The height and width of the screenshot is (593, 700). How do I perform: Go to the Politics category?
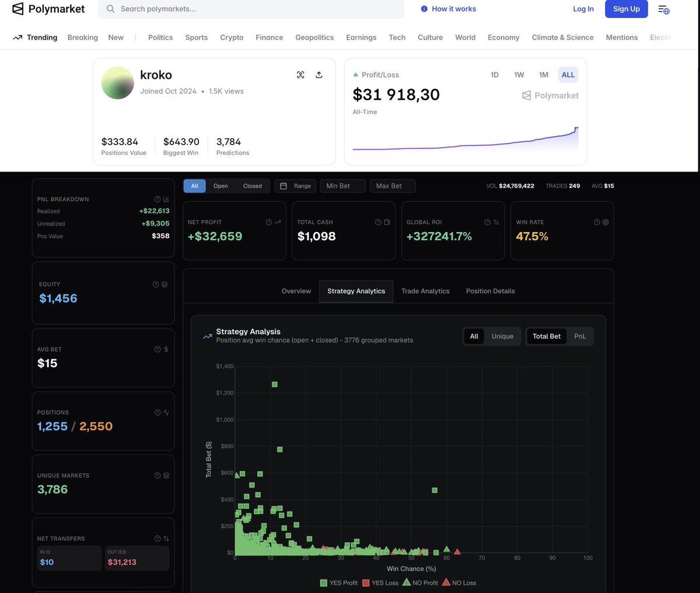click(160, 37)
